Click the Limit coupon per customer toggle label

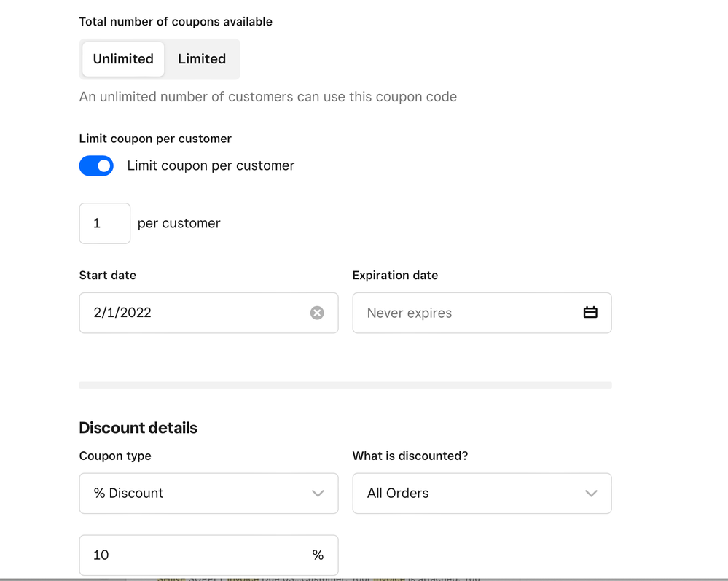pyautogui.click(x=211, y=166)
